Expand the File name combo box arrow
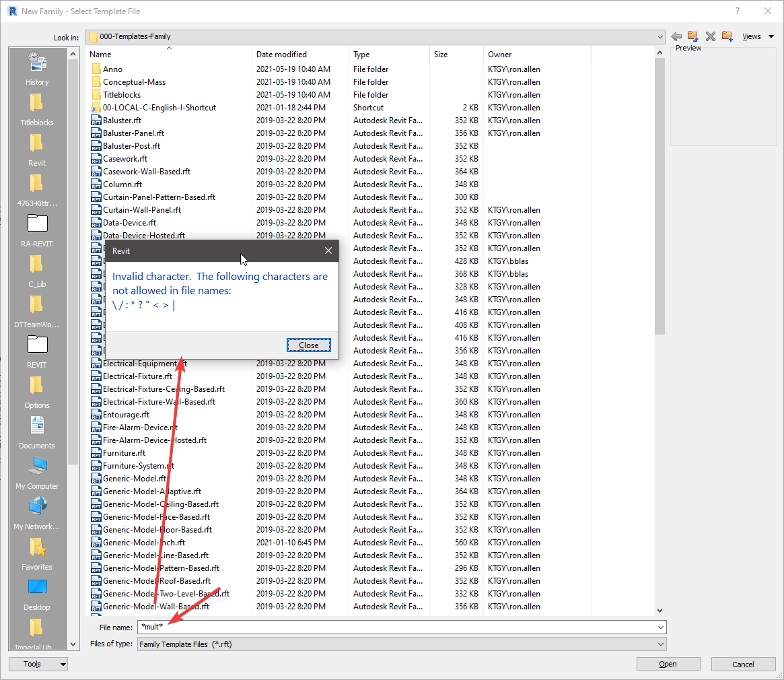Screen dimensions: 784x680 (659, 627)
